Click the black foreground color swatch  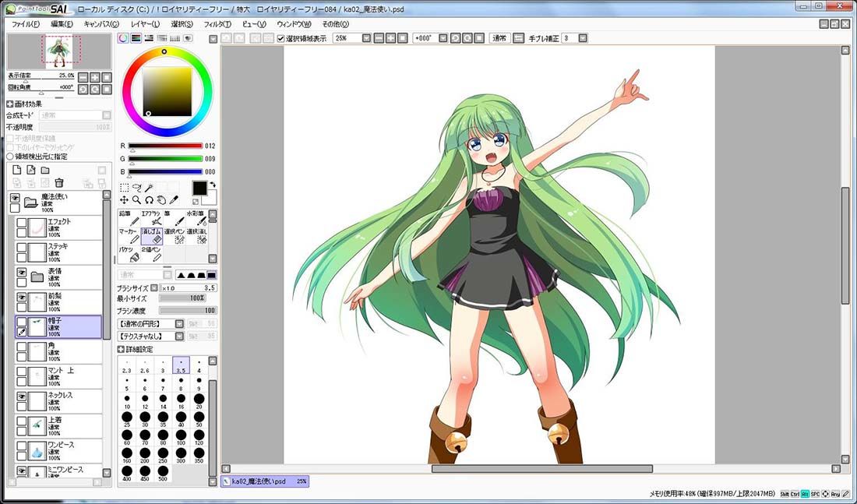point(199,188)
